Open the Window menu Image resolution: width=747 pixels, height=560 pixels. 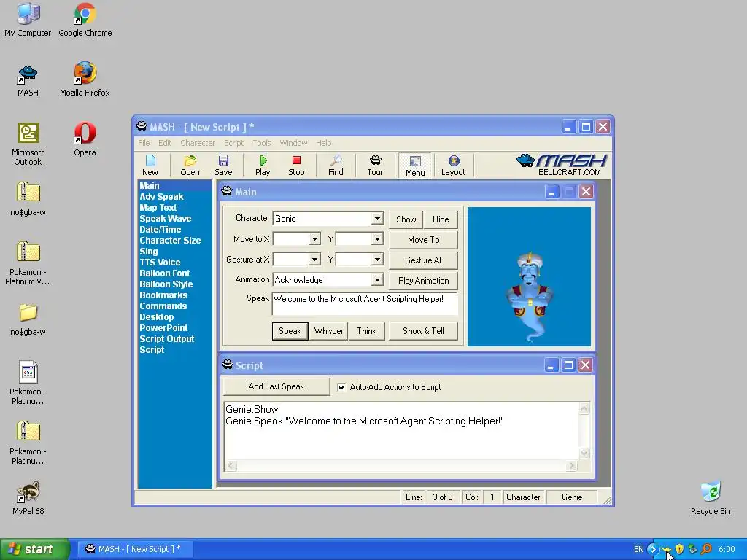[x=293, y=143]
